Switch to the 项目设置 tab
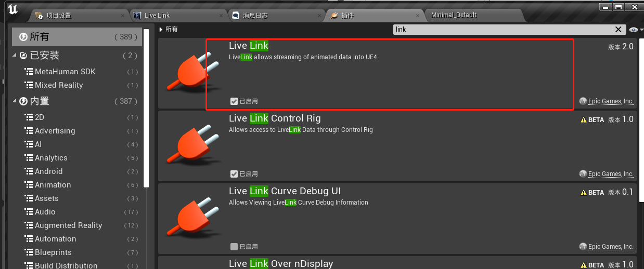The width and height of the screenshot is (644, 269). coord(80,15)
